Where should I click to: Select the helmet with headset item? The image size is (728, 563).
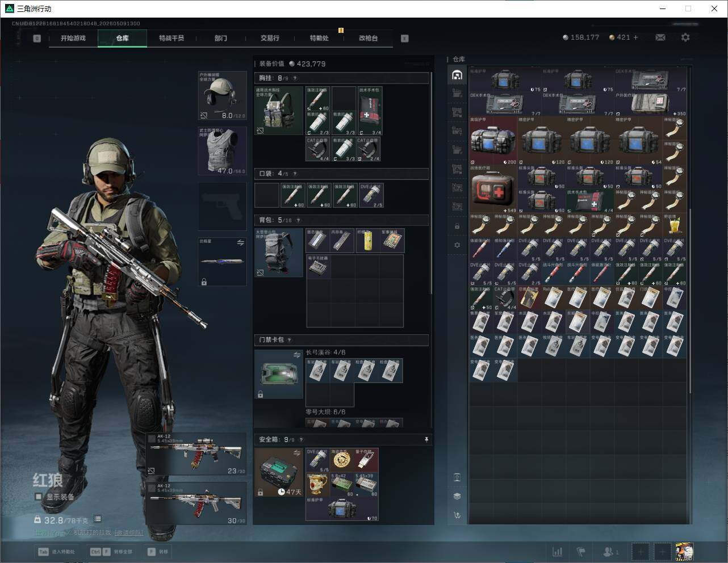[222, 95]
